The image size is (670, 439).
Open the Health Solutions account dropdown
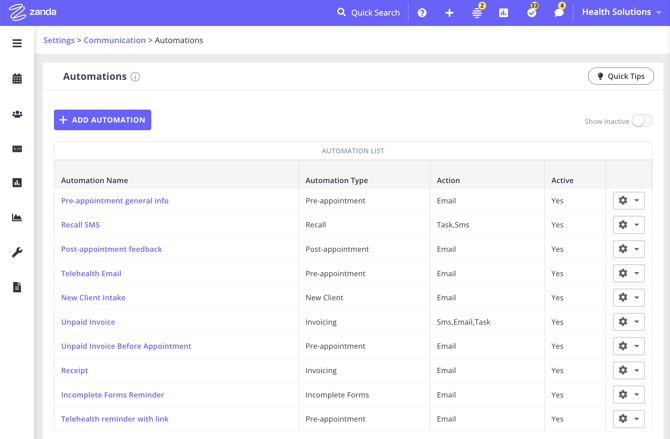point(621,13)
